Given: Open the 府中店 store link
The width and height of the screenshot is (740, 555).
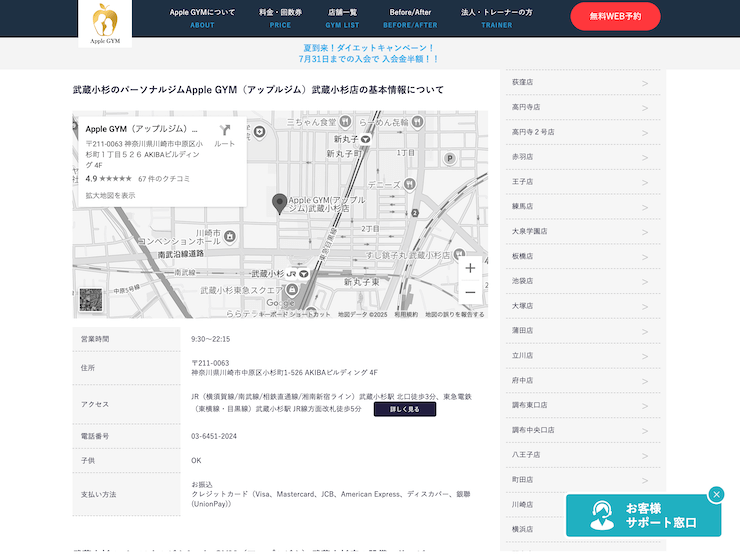Looking at the screenshot, I should 583,380.
